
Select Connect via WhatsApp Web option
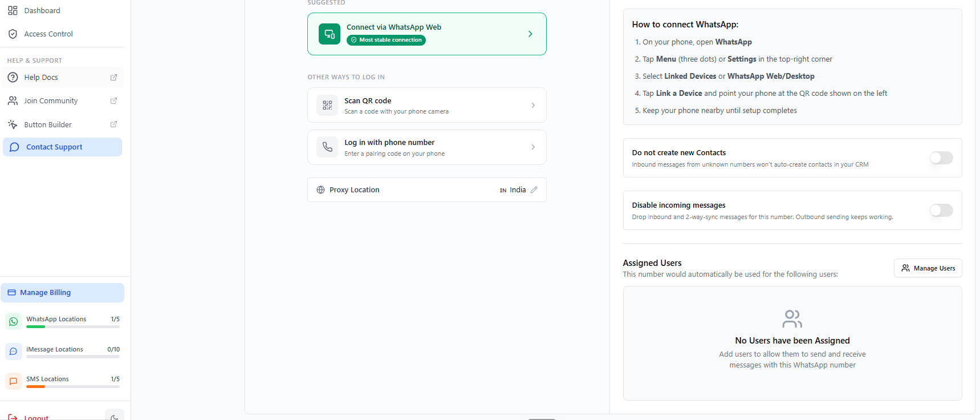tap(427, 34)
